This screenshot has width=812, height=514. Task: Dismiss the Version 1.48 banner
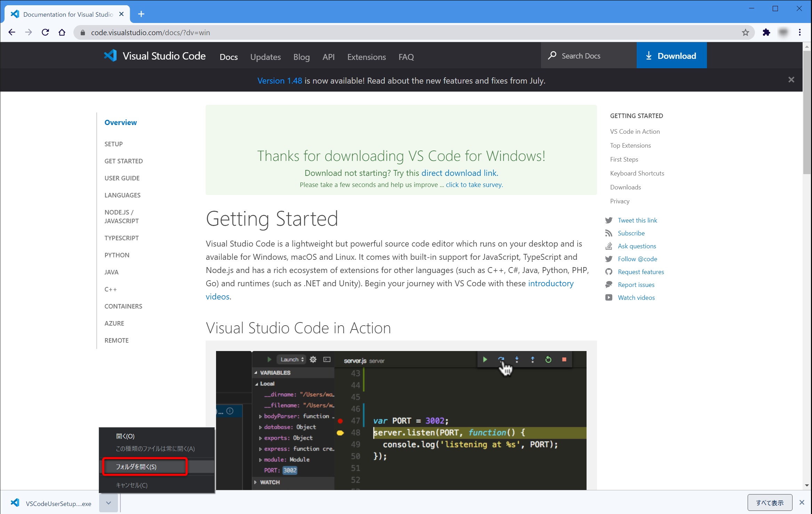point(791,80)
